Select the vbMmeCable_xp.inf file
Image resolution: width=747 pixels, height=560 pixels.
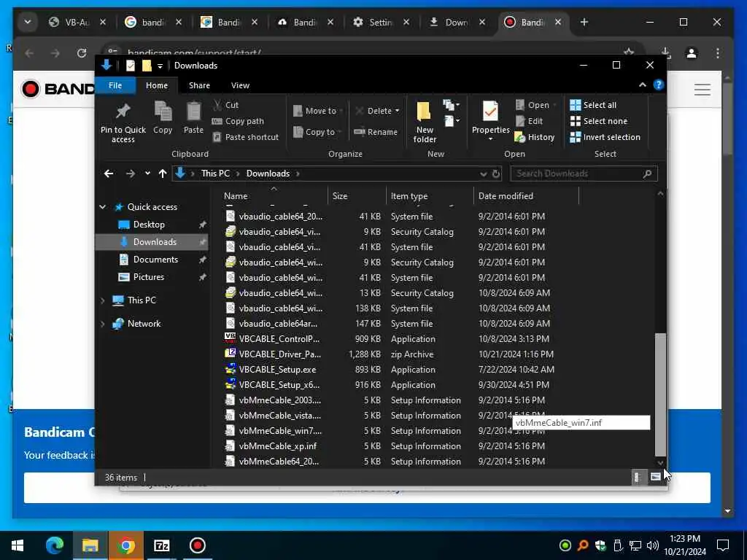pyautogui.click(x=278, y=446)
